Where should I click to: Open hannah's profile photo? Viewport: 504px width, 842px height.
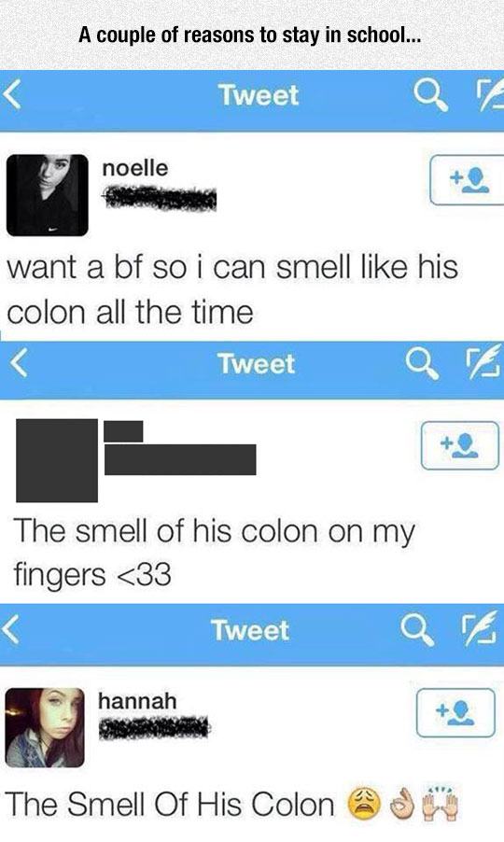45,727
